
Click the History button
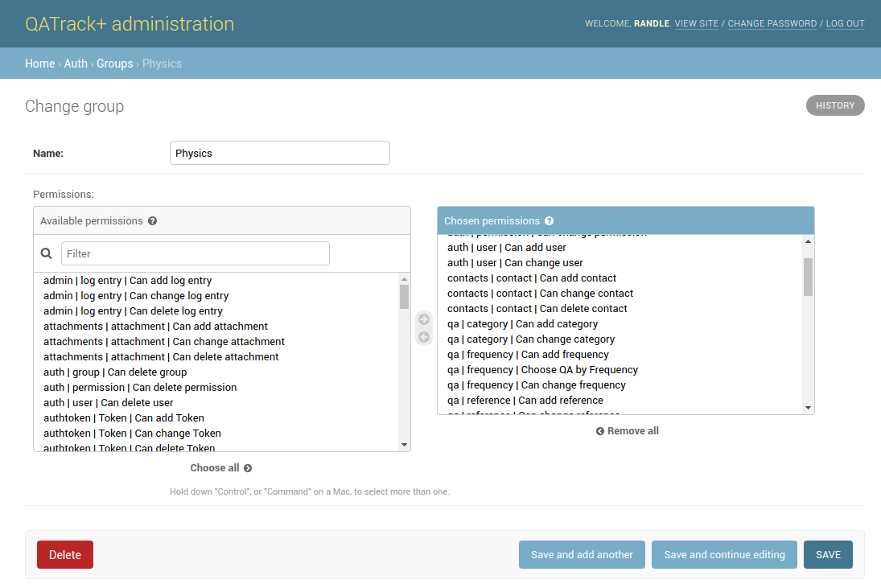pos(835,105)
